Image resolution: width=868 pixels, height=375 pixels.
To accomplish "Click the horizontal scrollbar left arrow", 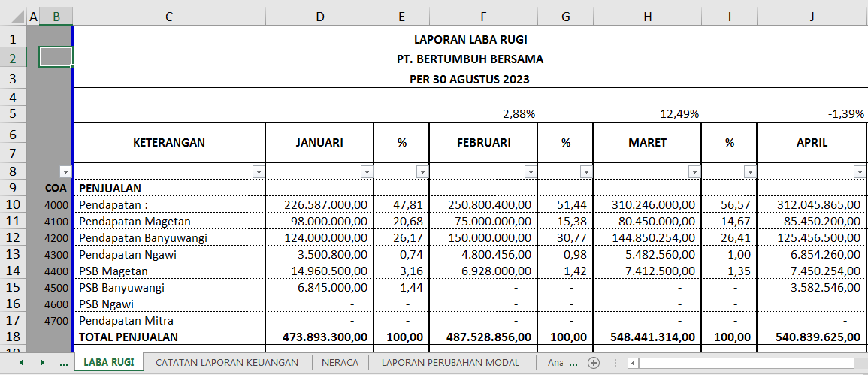I will click(634, 364).
